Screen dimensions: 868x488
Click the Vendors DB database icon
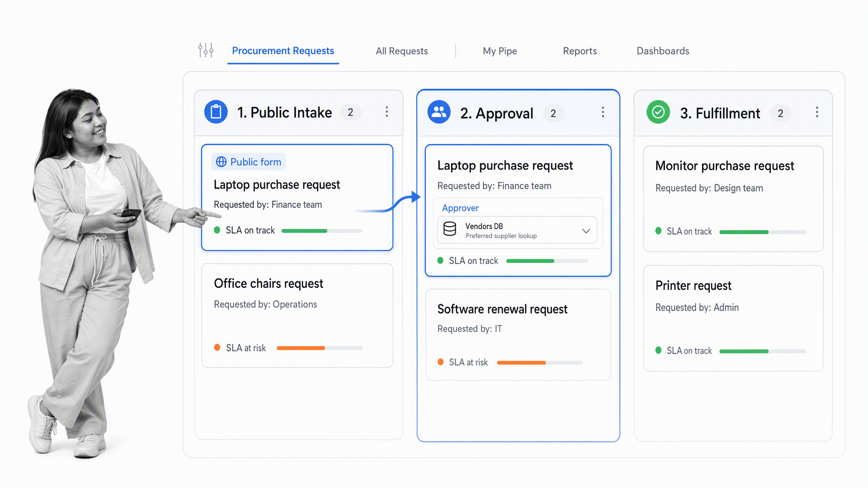click(x=450, y=229)
